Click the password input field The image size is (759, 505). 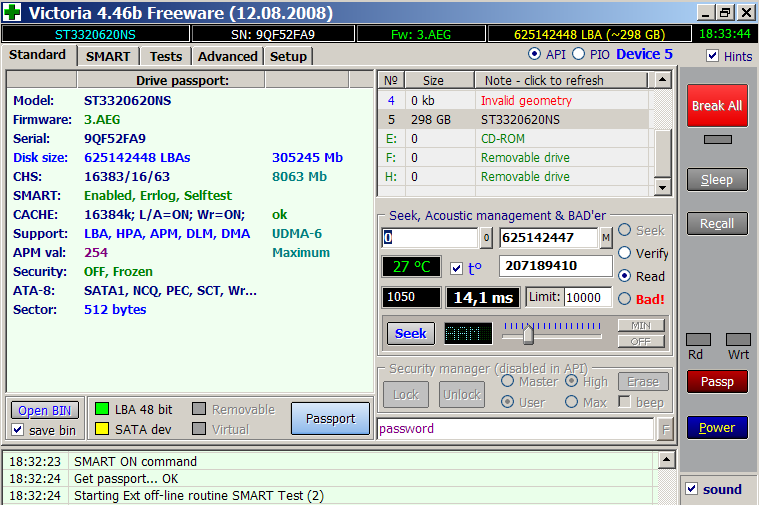(516, 429)
